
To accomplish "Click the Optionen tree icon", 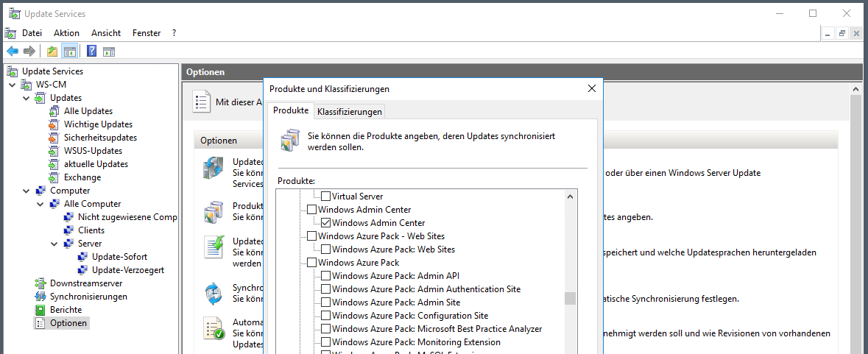I will [40, 323].
